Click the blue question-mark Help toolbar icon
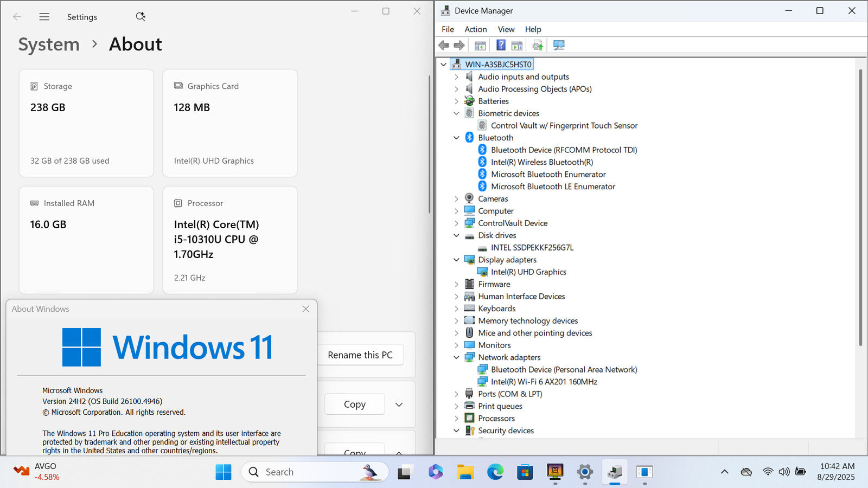The height and width of the screenshot is (488, 868). point(501,45)
